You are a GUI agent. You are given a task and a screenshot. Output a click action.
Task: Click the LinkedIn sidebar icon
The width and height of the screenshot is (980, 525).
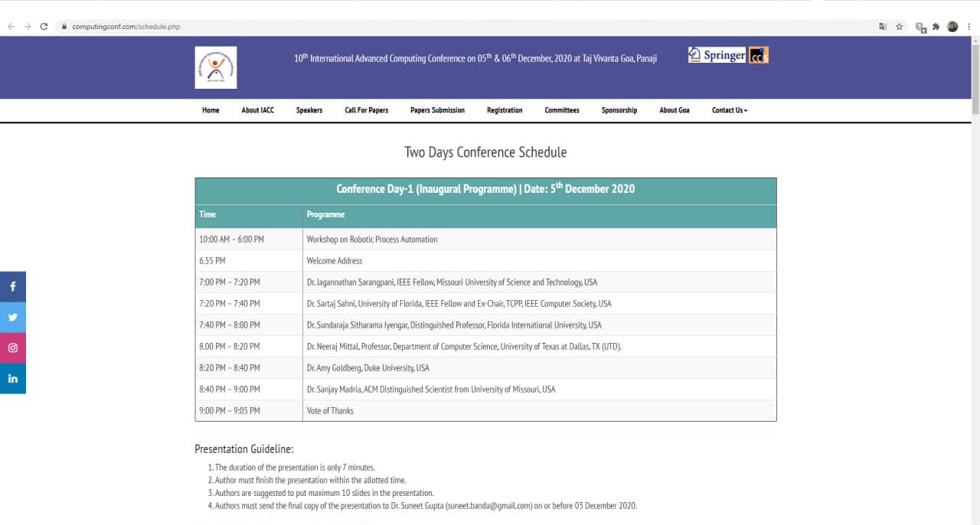pyautogui.click(x=13, y=379)
